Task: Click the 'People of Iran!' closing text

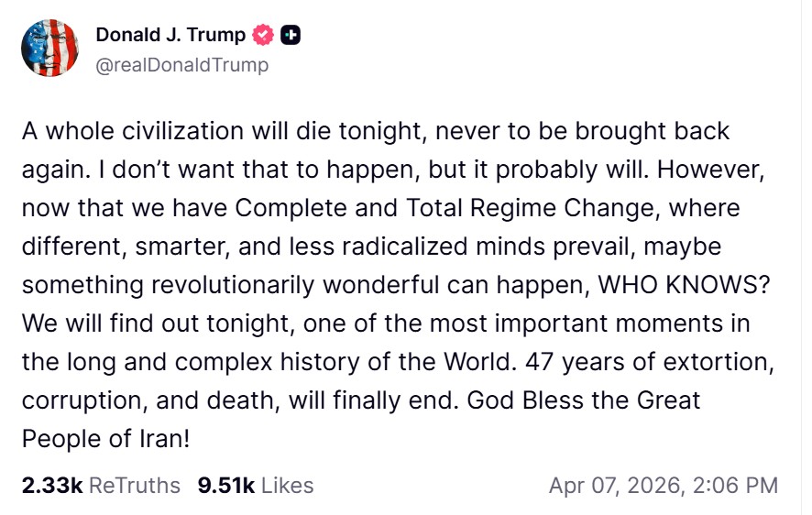Action: 105,439
